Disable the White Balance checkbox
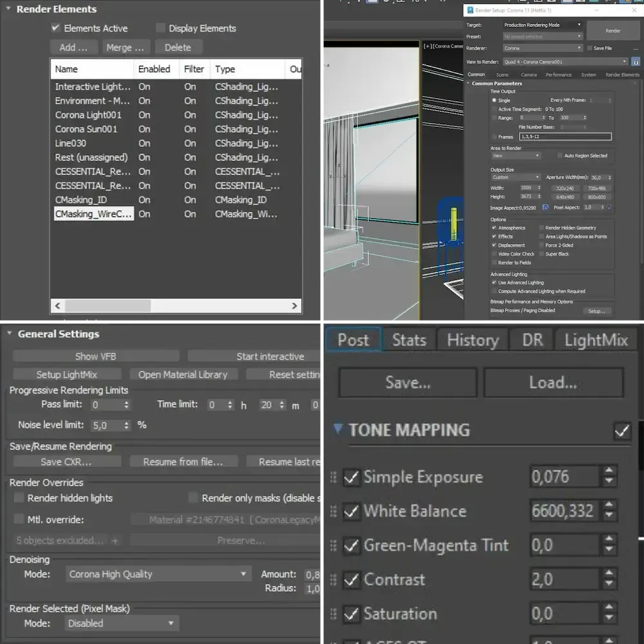Viewport: 644px width, 644px height. (351, 511)
